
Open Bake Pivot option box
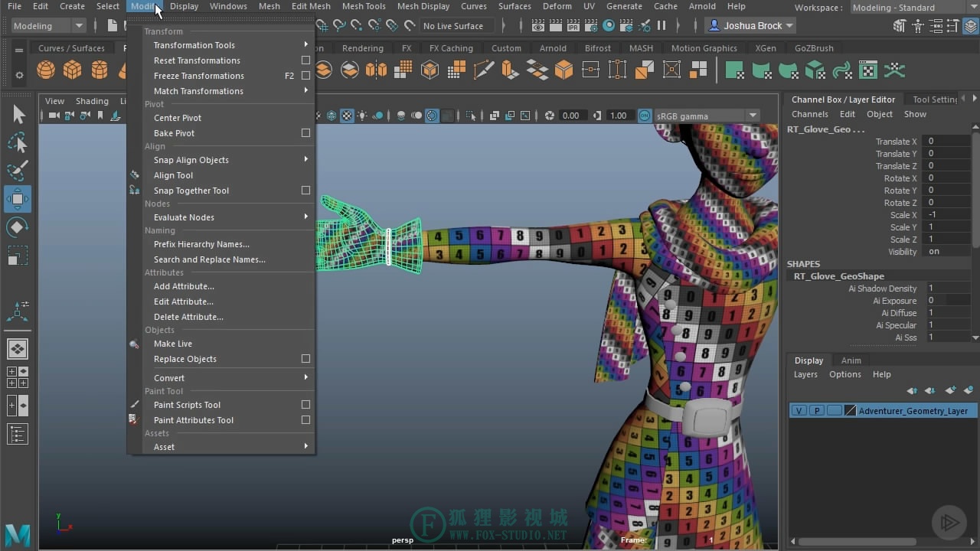pyautogui.click(x=305, y=133)
